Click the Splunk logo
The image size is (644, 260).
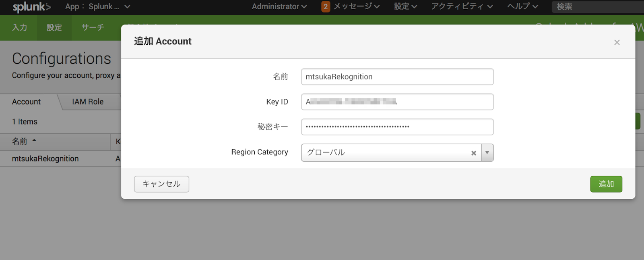[x=31, y=7]
